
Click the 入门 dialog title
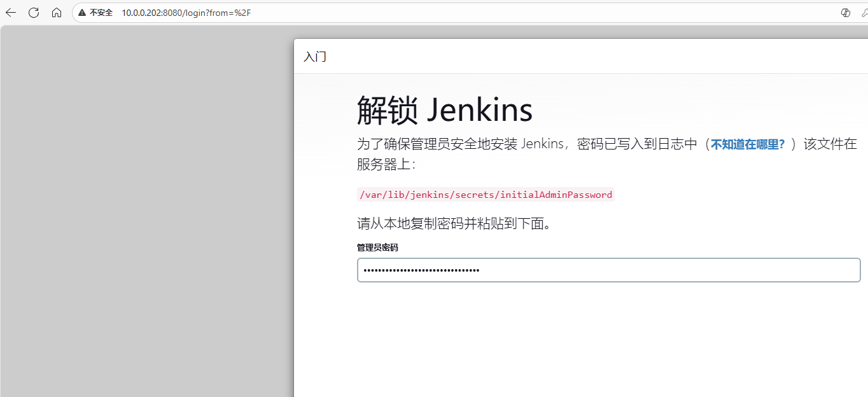pos(315,57)
